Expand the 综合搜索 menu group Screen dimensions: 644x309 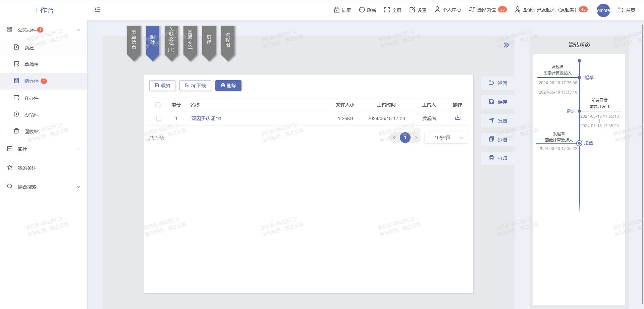click(44, 187)
